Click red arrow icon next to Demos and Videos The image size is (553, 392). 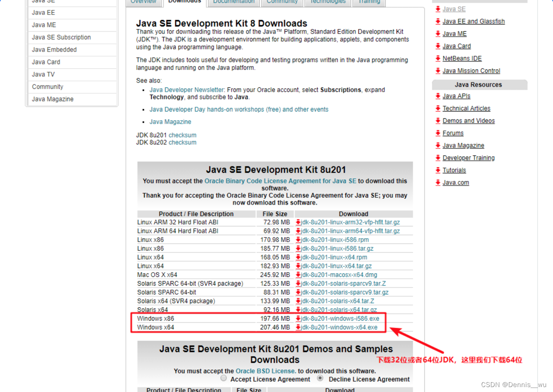click(x=438, y=121)
